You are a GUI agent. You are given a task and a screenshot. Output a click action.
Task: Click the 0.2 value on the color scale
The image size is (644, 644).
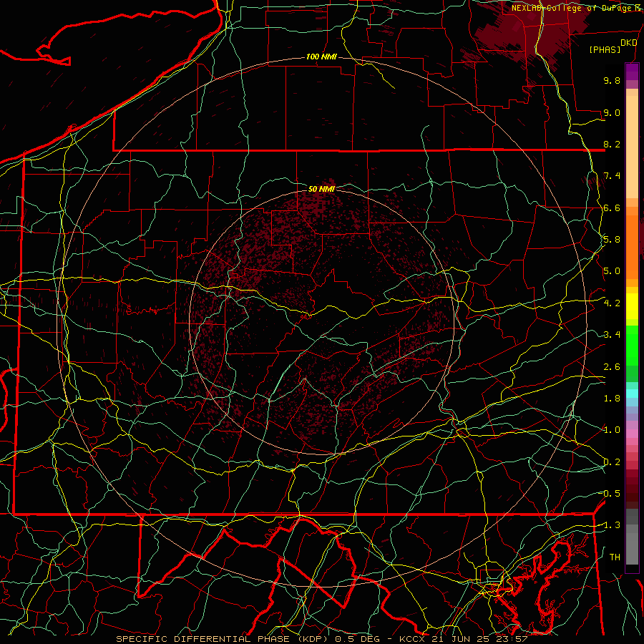[612, 462]
